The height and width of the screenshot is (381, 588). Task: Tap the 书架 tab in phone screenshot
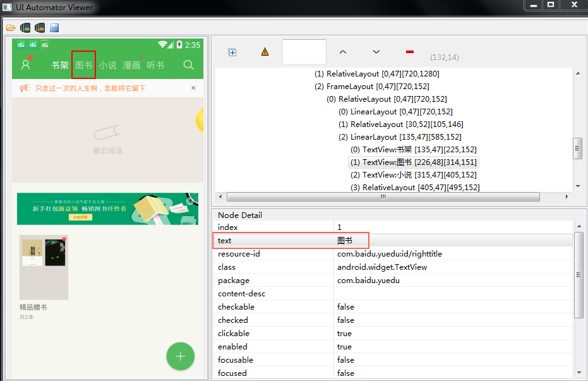coord(60,65)
